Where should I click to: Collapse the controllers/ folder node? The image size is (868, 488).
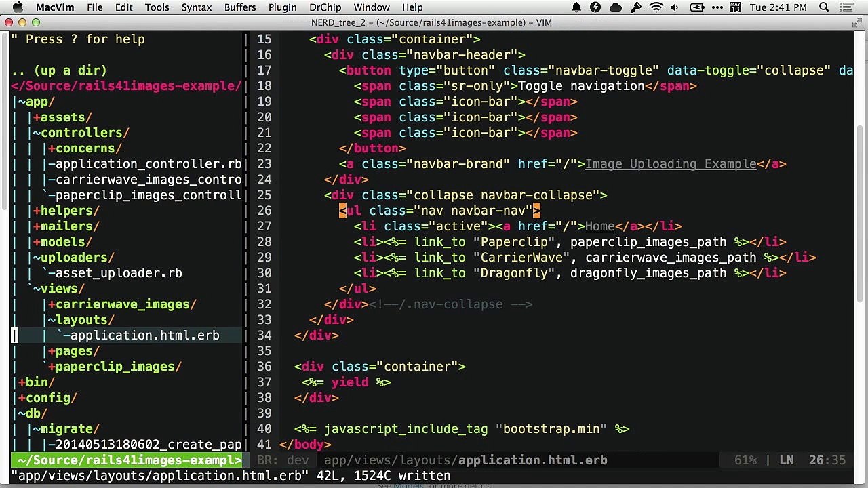81,133
